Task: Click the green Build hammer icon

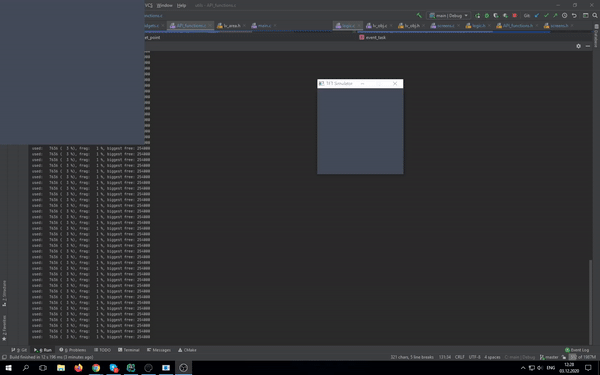Action: coord(419,16)
